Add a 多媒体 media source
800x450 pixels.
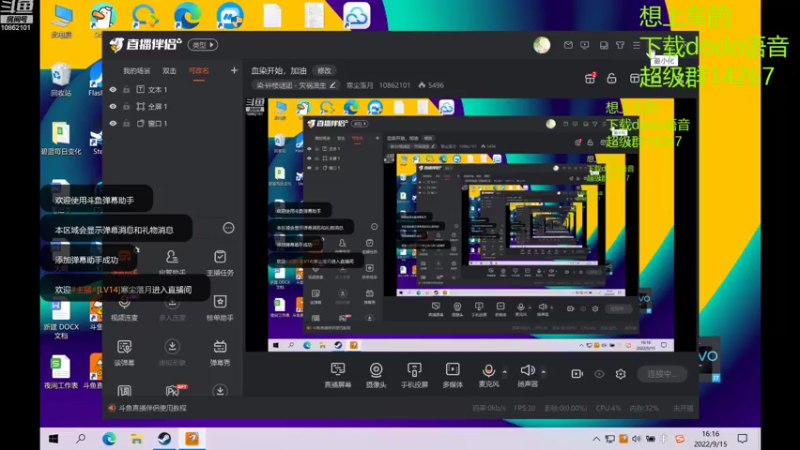pos(453,375)
